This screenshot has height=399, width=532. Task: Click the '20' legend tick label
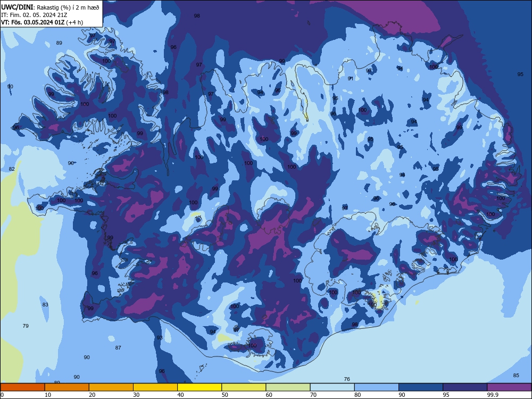pos(92,395)
